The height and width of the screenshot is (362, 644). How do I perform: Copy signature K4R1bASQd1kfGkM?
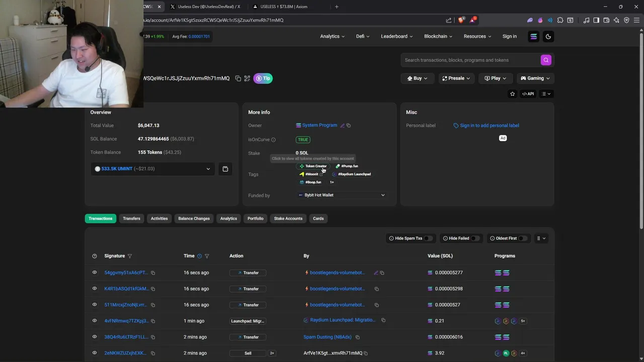pyautogui.click(x=153, y=289)
